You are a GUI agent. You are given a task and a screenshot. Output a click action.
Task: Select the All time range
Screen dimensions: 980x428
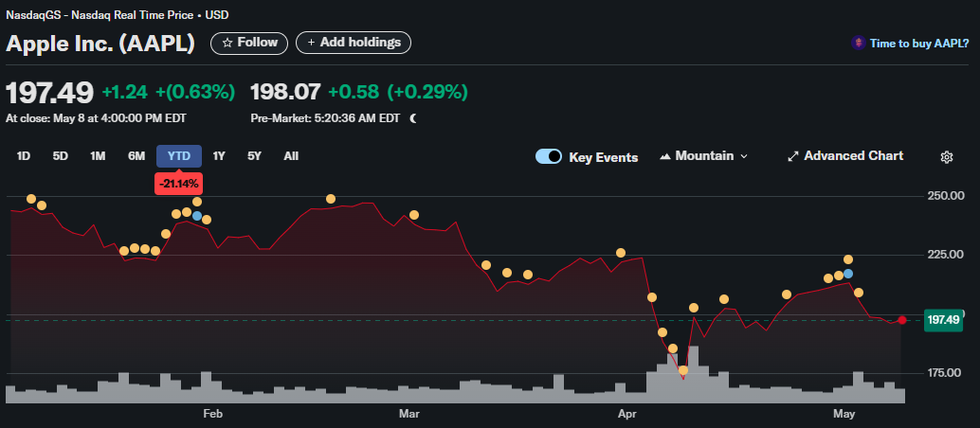[291, 156]
